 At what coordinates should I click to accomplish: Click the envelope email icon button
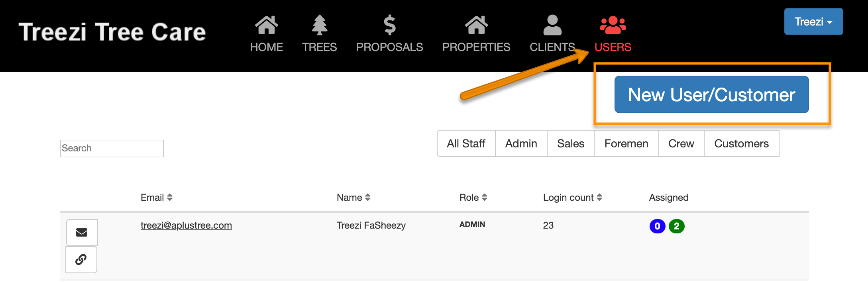point(82,232)
